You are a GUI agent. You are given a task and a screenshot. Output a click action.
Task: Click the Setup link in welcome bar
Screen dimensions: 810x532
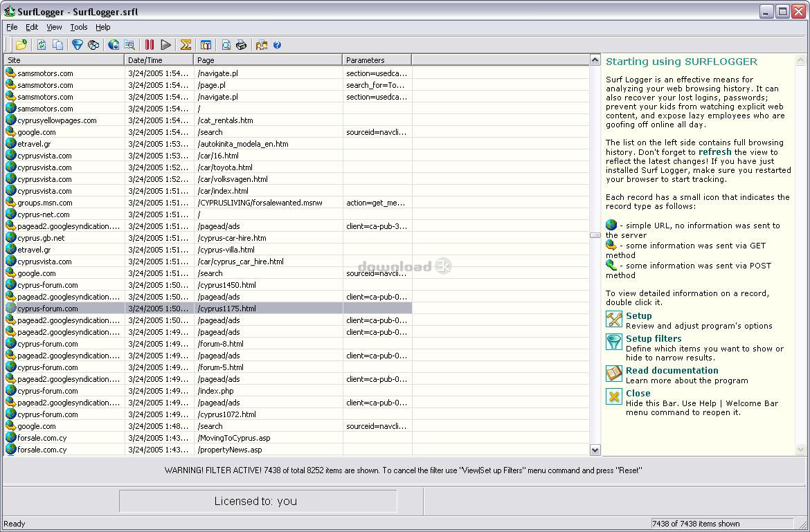638,316
